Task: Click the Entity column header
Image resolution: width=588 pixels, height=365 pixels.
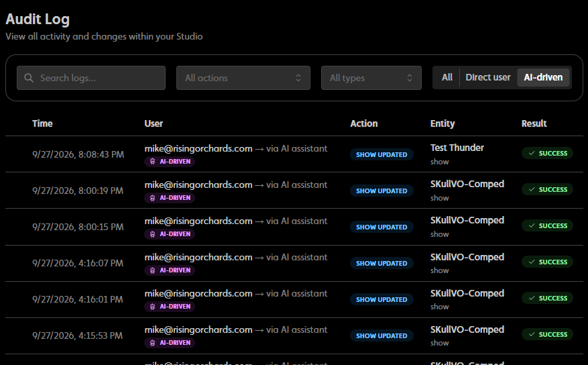Action: coord(443,123)
